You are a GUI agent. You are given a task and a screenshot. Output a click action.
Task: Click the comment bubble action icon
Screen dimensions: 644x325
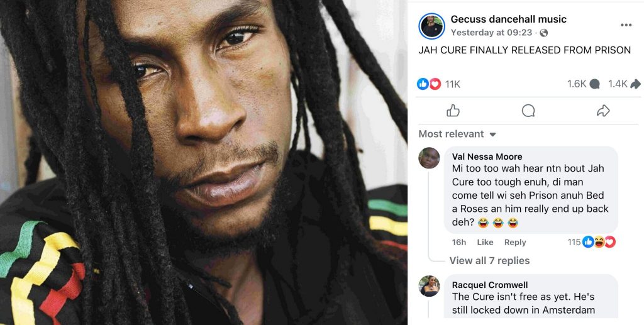pos(528,111)
